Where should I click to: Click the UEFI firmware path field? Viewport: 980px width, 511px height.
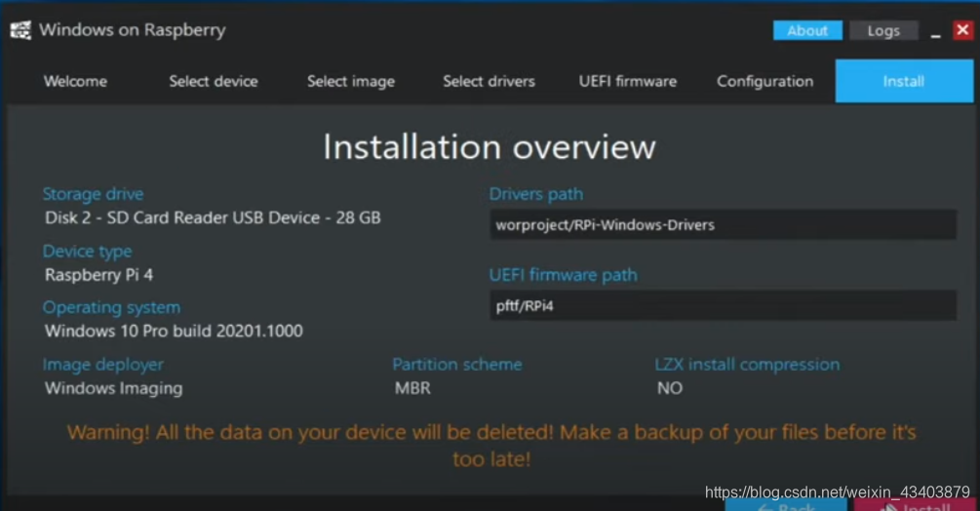[724, 305]
